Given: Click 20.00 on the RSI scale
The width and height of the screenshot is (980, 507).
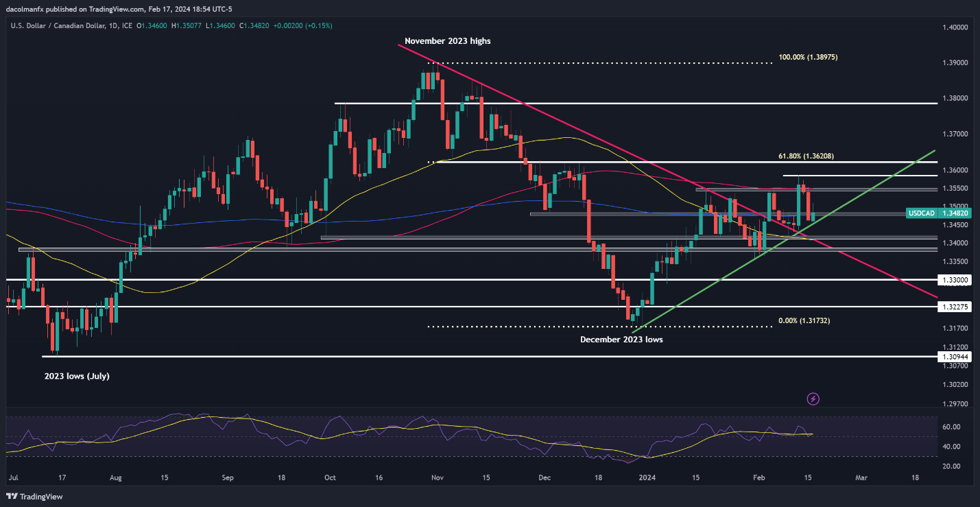Looking at the screenshot, I should (951, 467).
